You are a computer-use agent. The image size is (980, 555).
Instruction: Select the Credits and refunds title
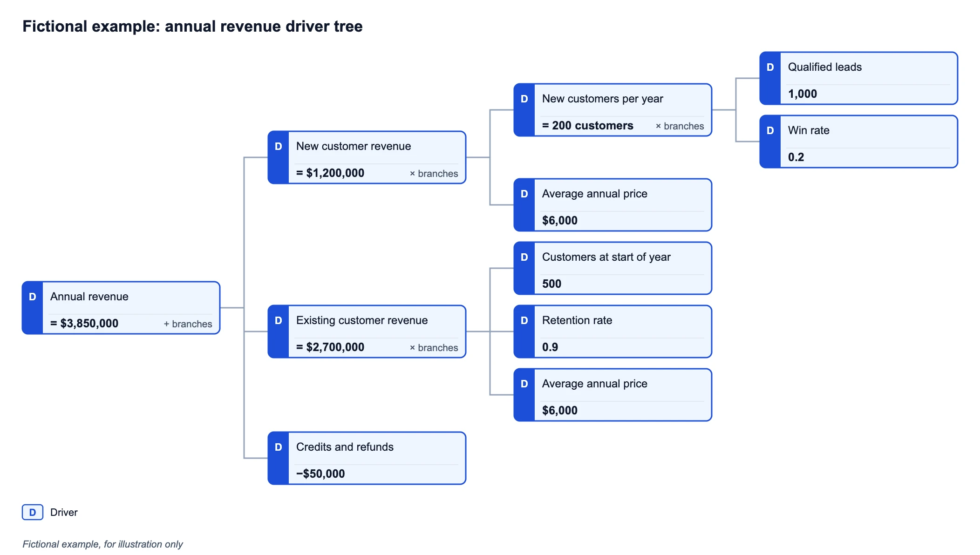point(345,447)
